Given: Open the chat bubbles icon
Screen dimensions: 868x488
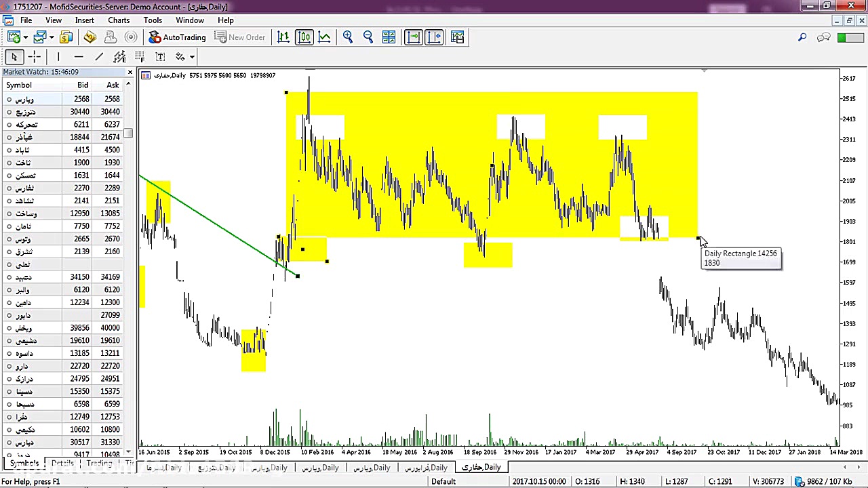Looking at the screenshot, I should click(x=823, y=37).
